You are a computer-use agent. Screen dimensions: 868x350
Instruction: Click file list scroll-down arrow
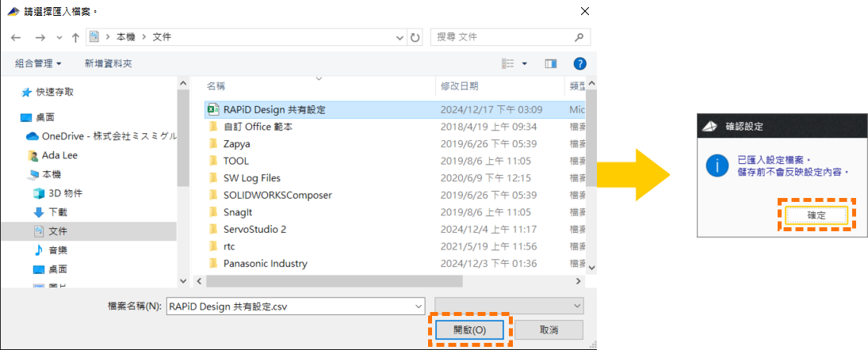point(592,267)
